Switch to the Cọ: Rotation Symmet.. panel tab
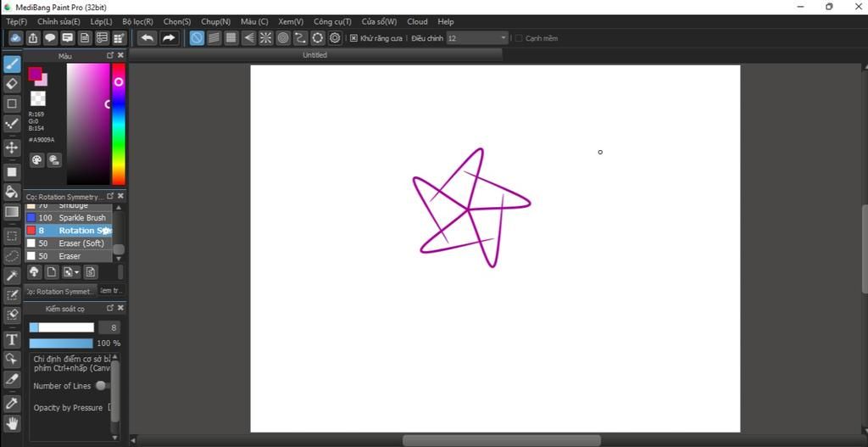 click(x=60, y=291)
